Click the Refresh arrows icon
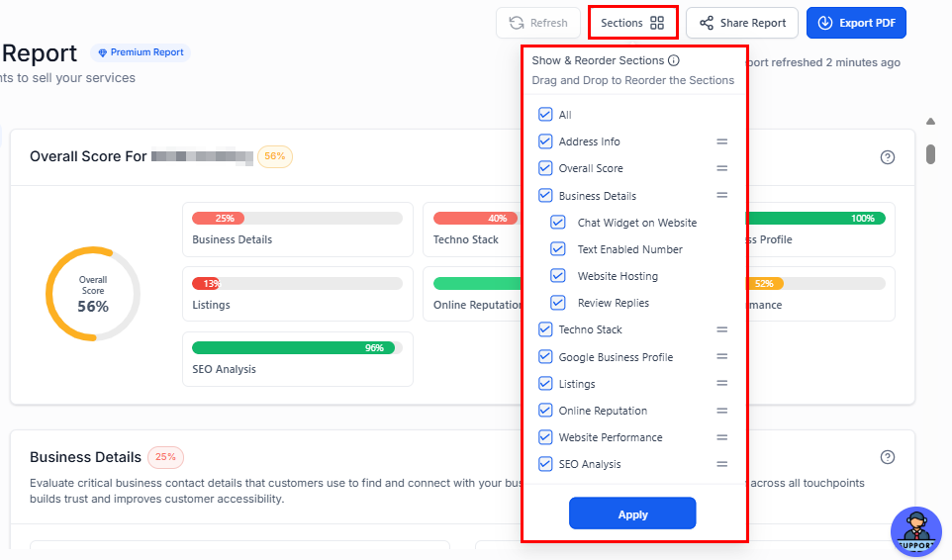 click(x=517, y=23)
